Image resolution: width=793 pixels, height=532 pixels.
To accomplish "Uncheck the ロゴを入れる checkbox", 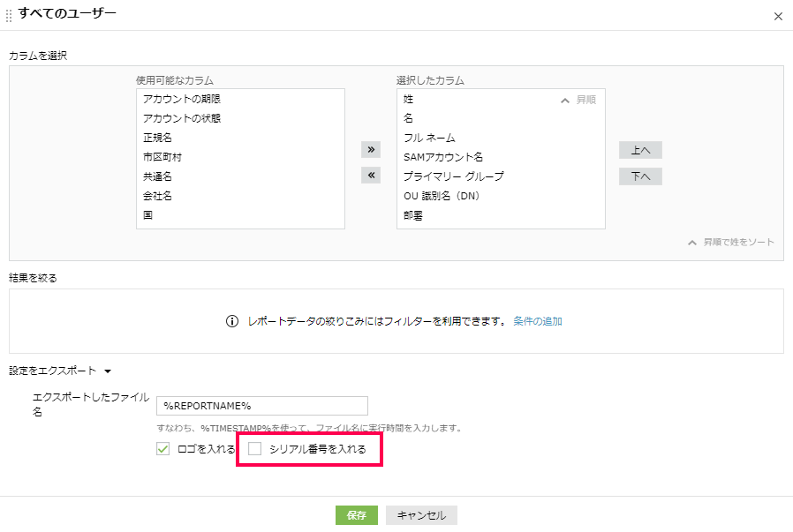I will 162,449.
